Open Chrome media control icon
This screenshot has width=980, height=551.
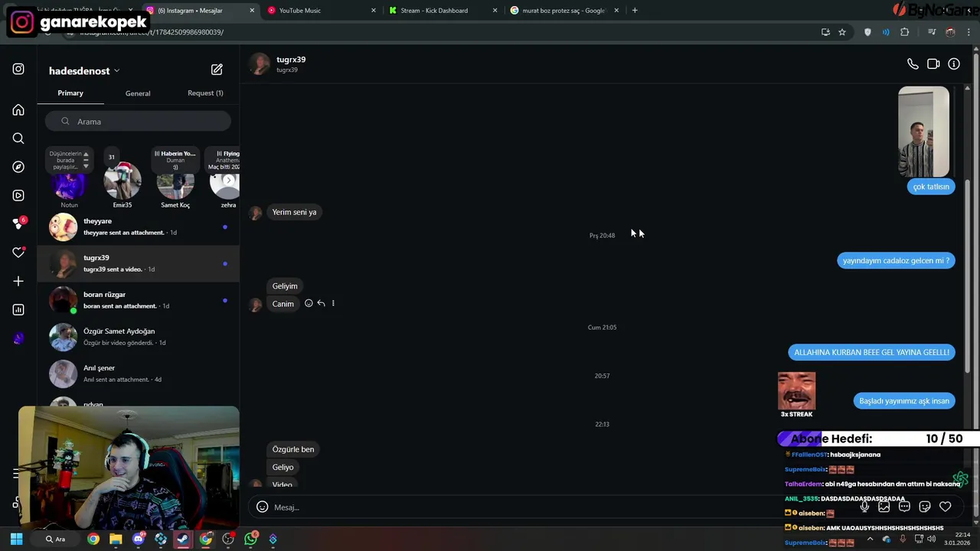[x=932, y=32]
